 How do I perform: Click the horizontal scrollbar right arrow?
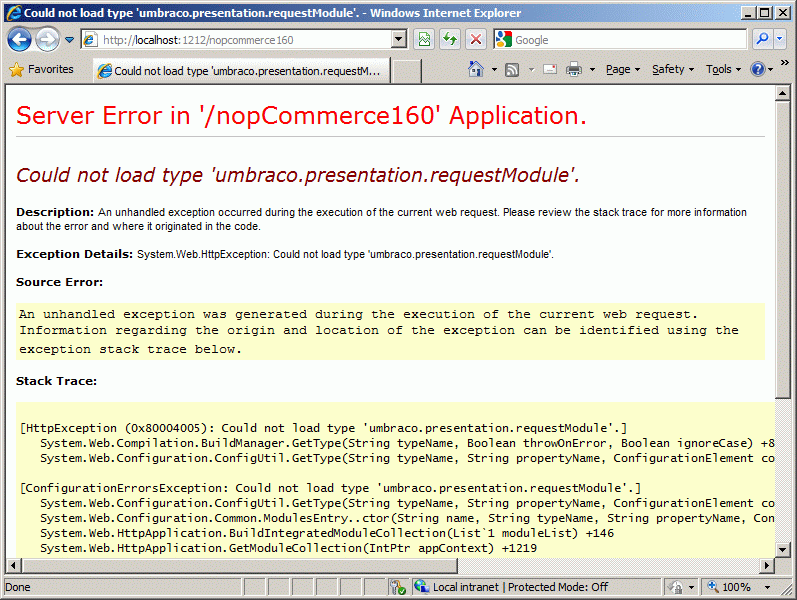pyautogui.click(x=767, y=565)
